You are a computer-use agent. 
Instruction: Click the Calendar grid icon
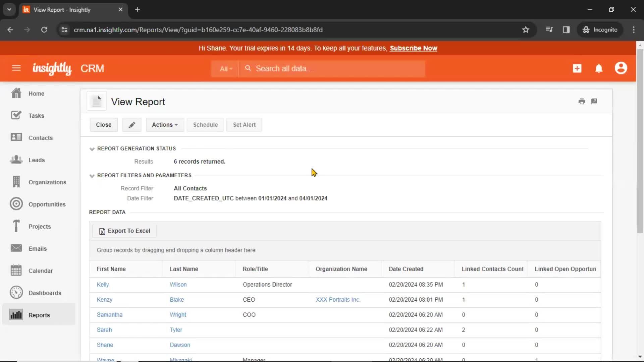(x=16, y=270)
